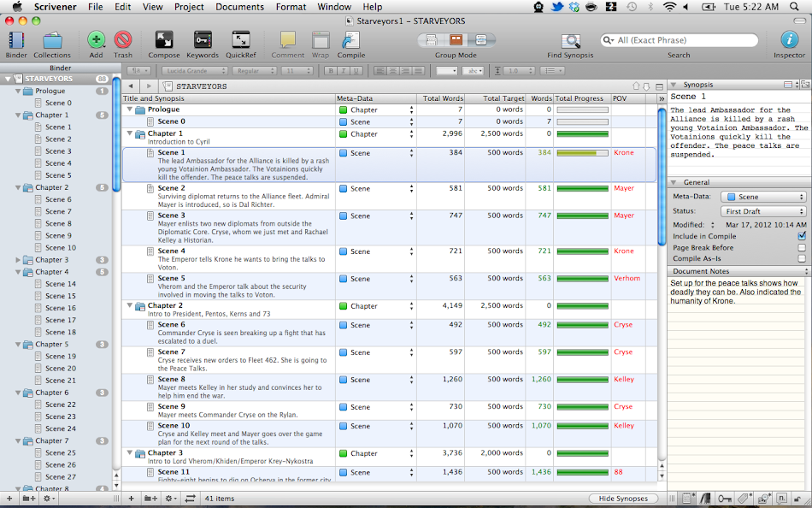Open Spotlight search in the menu bar
Screen dimensions: 812x508
(x=794, y=7)
